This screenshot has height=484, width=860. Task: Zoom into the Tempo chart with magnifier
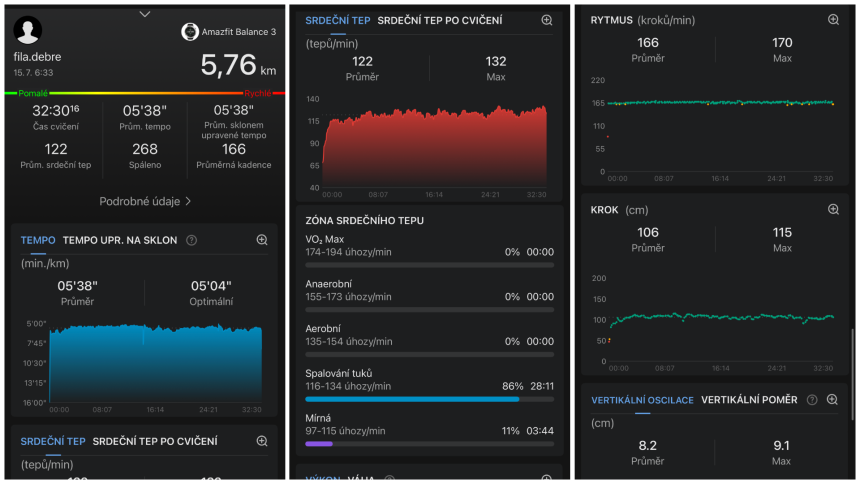click(x=262, y=240)
